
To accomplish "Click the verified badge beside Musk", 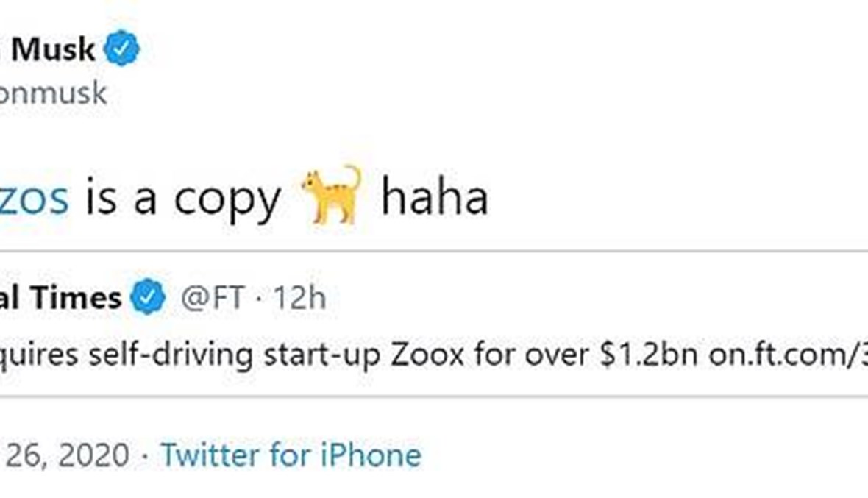I will click(121, 50).
